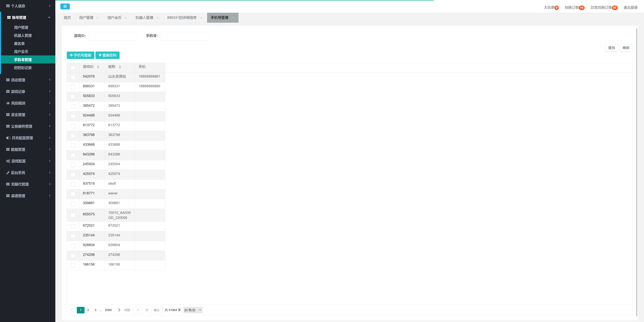Expand the 资金管理 section chevron
Image resolution: width=644 pixels, height=322 pixels.
tap(50, 115)
